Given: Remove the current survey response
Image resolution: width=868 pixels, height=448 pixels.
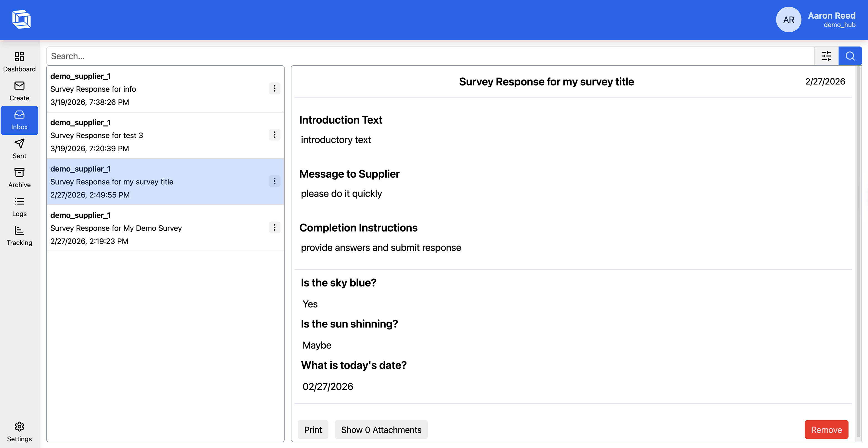Looking at the screenshot, I should pos(826,429).
